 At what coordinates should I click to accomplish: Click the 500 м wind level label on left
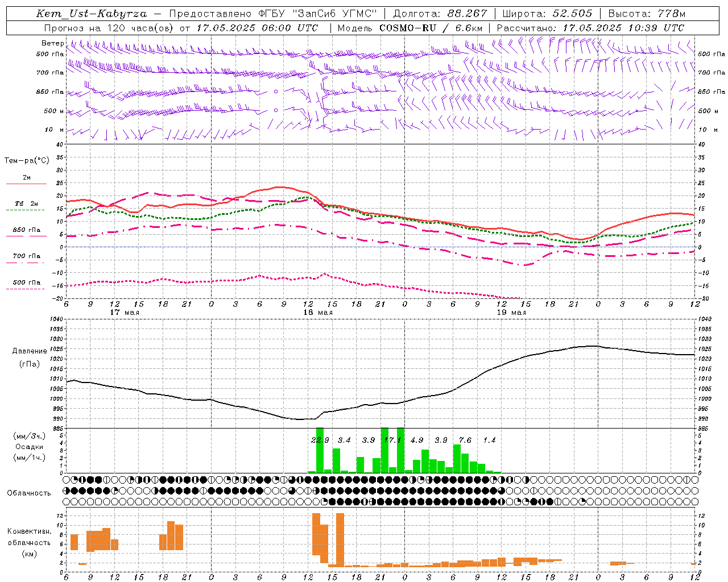(x=54, y=111)
